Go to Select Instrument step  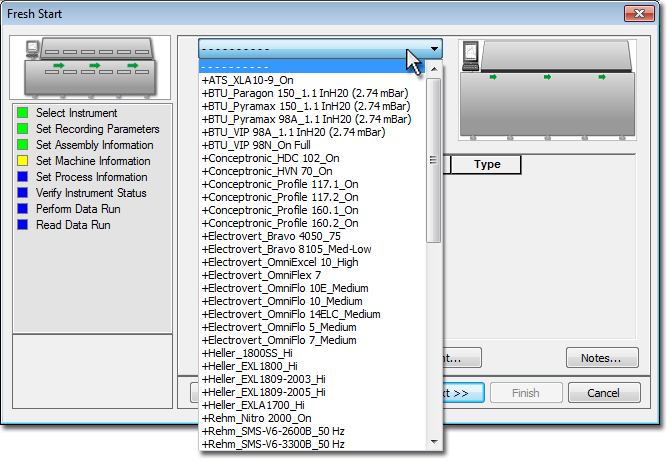tap(76, 113)
